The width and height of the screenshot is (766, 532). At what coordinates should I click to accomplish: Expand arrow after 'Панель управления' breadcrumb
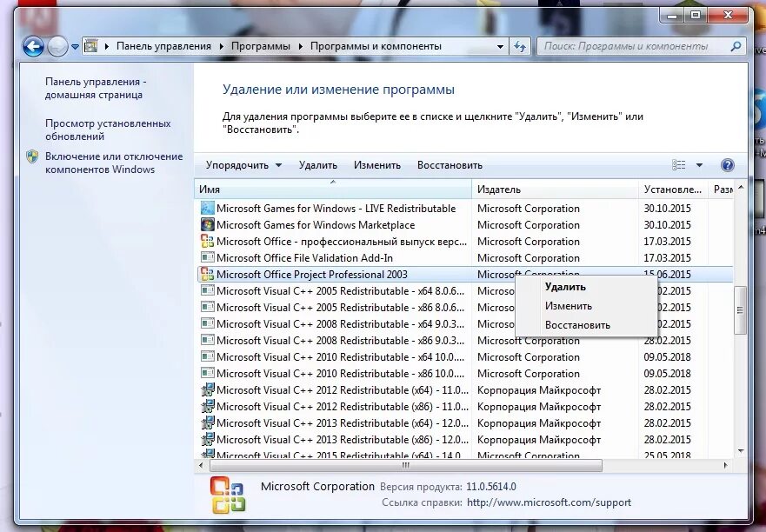click(x=222, y=46)
